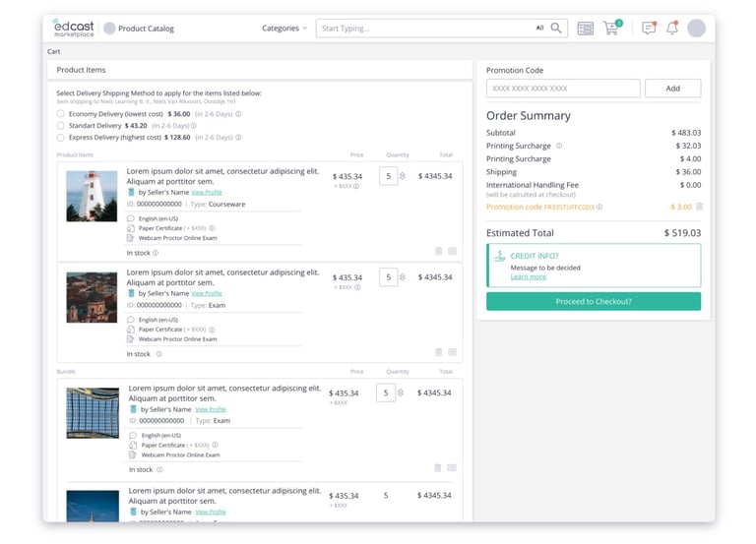This screenshot has width=756, height=544.
Task: Adjust quantity stepper on first Bundle item
Action: tap(401, 393)
